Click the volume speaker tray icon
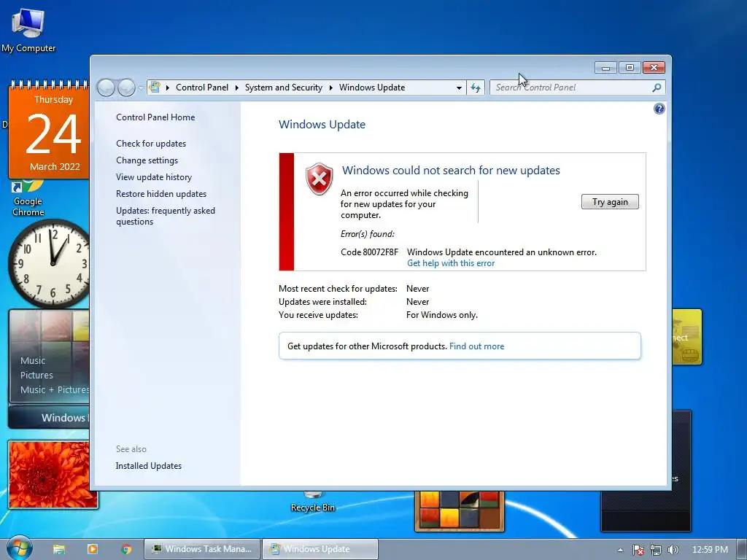747x560 pixels. click(673, 550)
